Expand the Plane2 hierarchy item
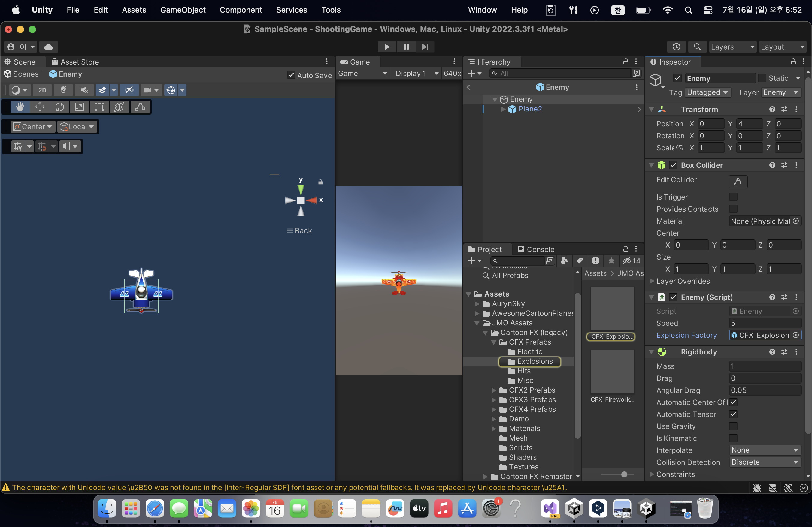This screenshot has width=812, height=527. pos(503,109)
